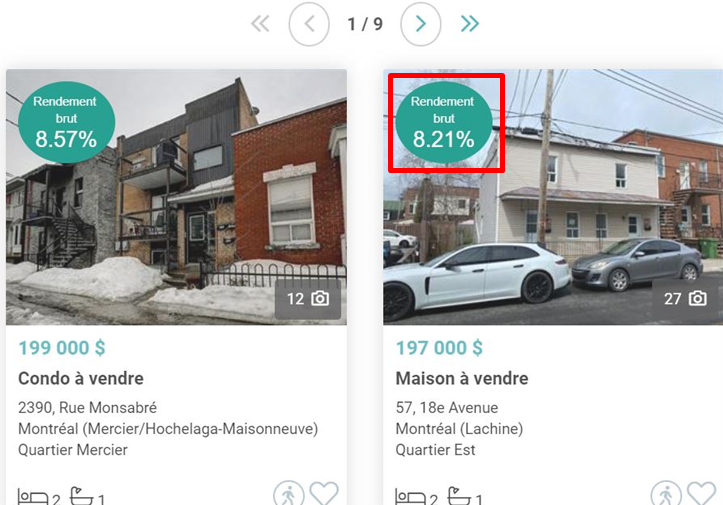
Task: Open 27 photos of Lachine house
Action: click(685, 299)
